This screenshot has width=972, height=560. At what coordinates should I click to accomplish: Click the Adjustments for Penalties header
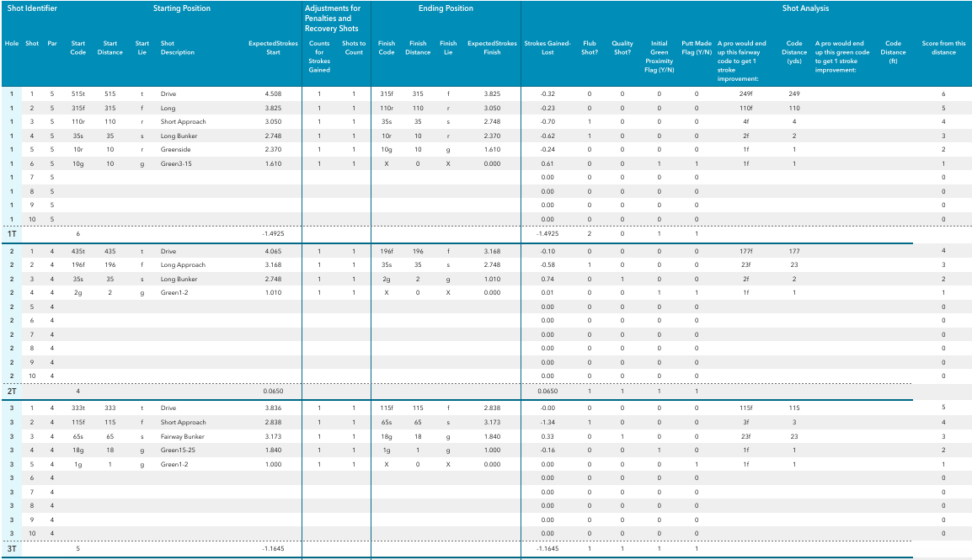333,19
